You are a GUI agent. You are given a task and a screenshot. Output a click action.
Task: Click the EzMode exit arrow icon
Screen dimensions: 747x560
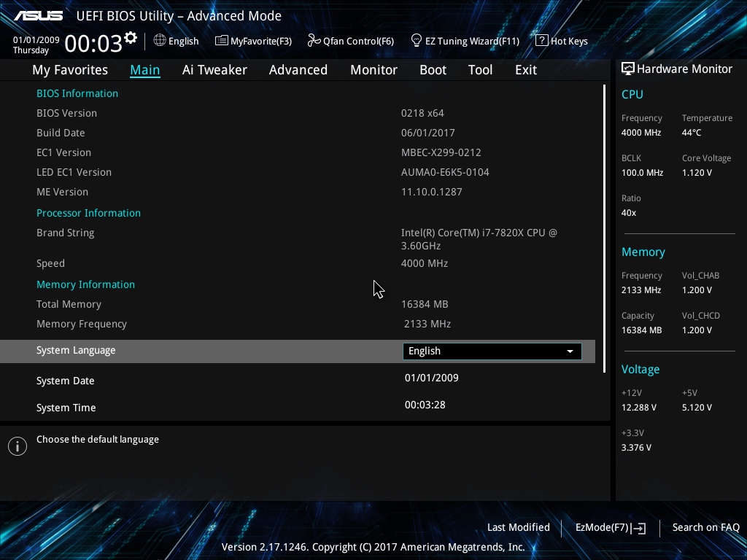point(639,528)
